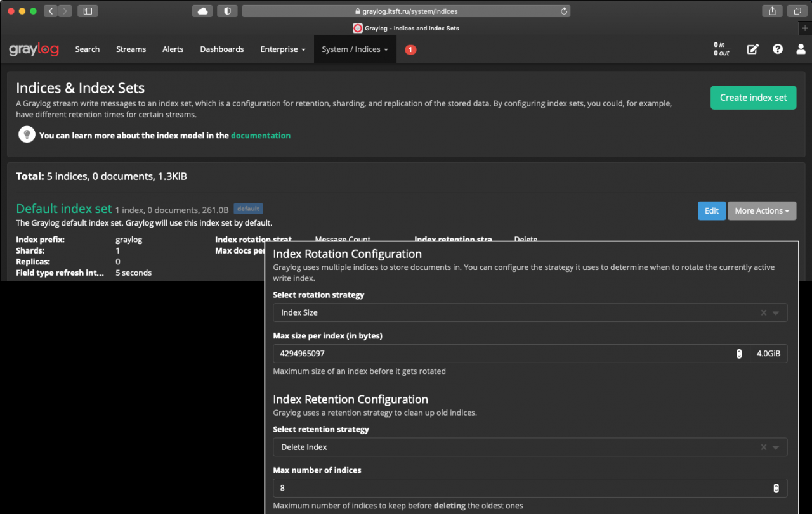Click the lightbulb hint icon

point(27,134)
